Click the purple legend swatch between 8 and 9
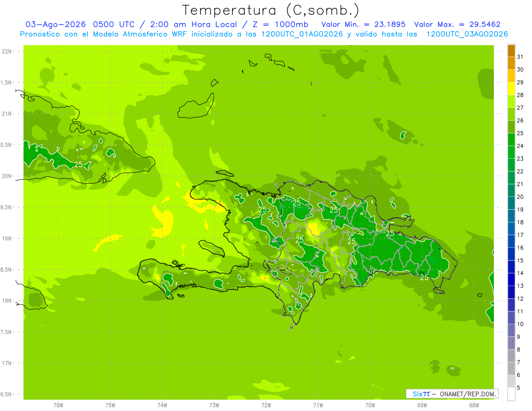Image resolution: width=532 pixels, height=411 pixels. 511,343
